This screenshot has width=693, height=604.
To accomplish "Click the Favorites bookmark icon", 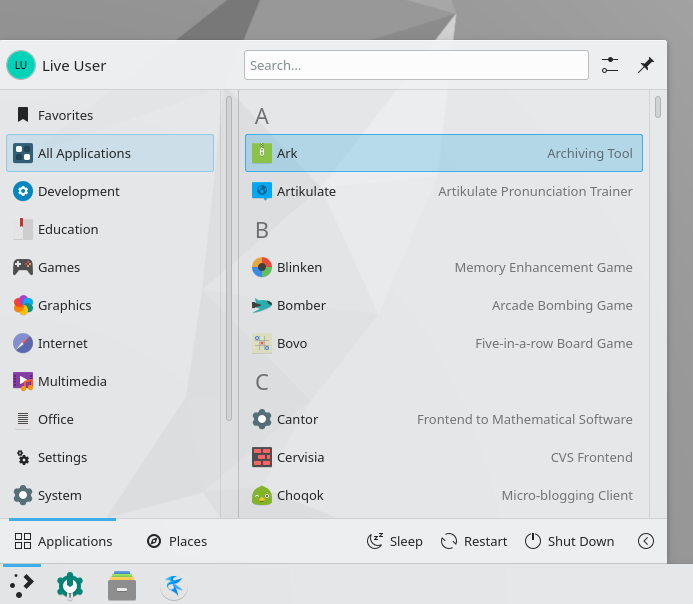I will coord(23,115).
